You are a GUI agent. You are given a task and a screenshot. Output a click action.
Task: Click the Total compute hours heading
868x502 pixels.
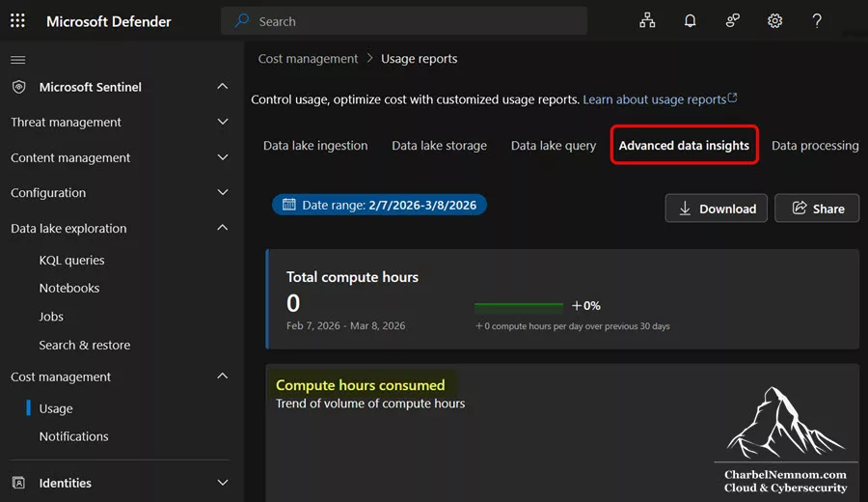coord(352,277)
